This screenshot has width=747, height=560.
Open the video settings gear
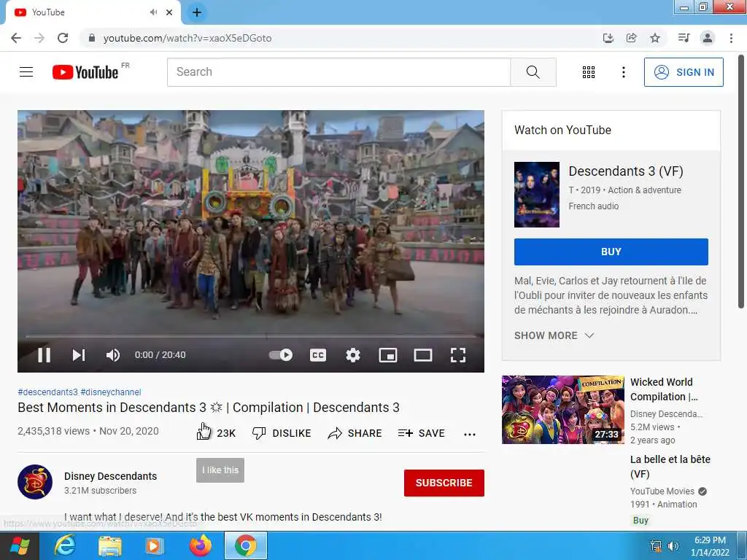[353, 355]
